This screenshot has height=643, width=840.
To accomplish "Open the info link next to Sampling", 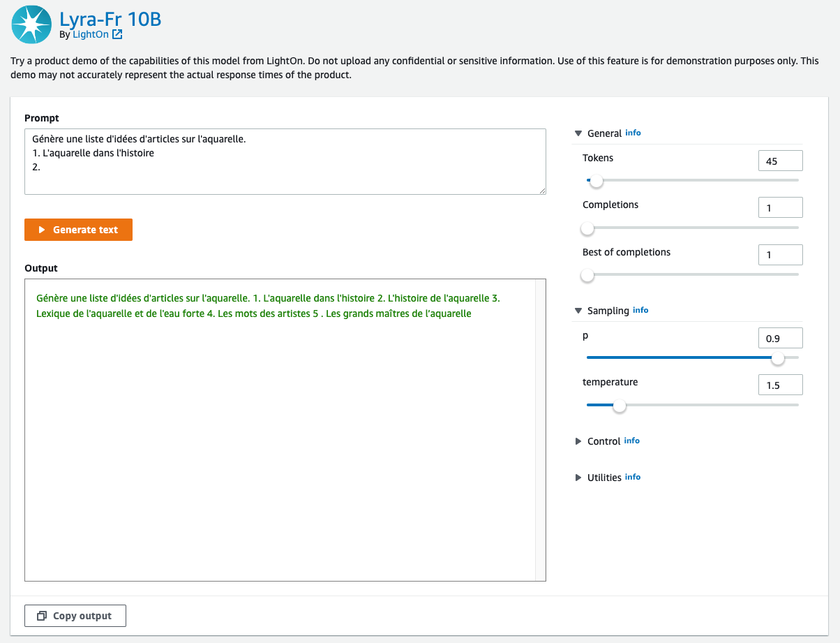I will click(640, 310).
